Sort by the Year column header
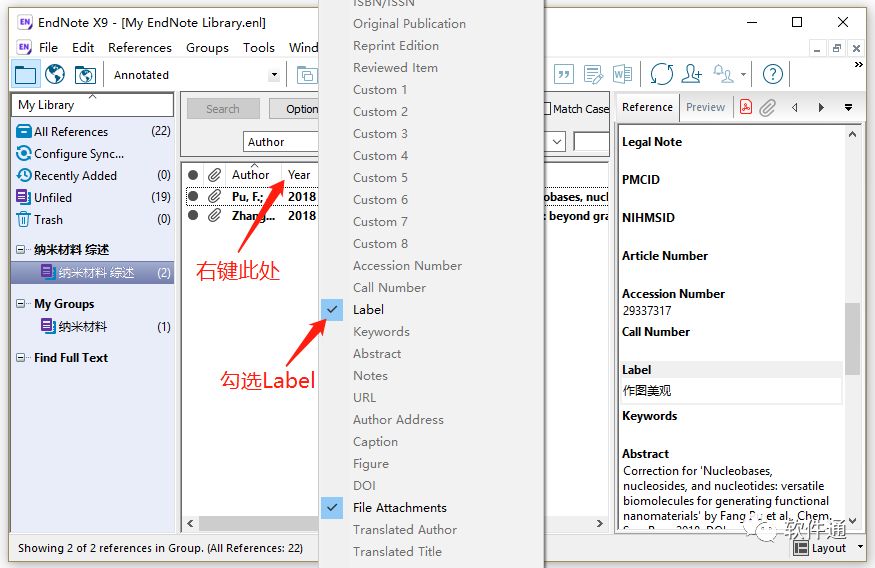 coord(299,175)
